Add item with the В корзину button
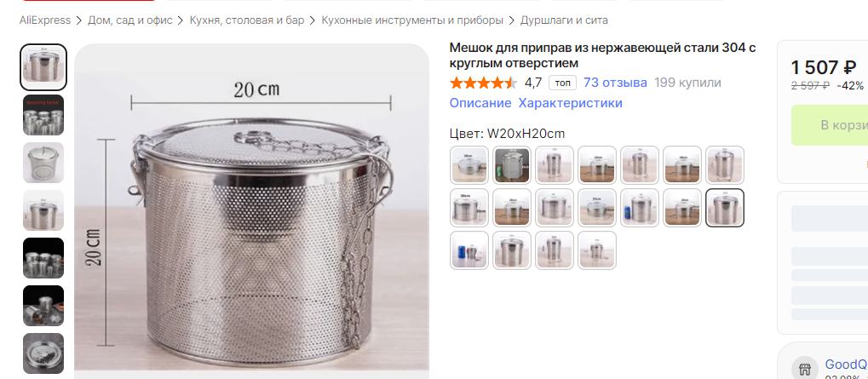The width and height of the screenshot is (868, 379). (x=830, y=125)
